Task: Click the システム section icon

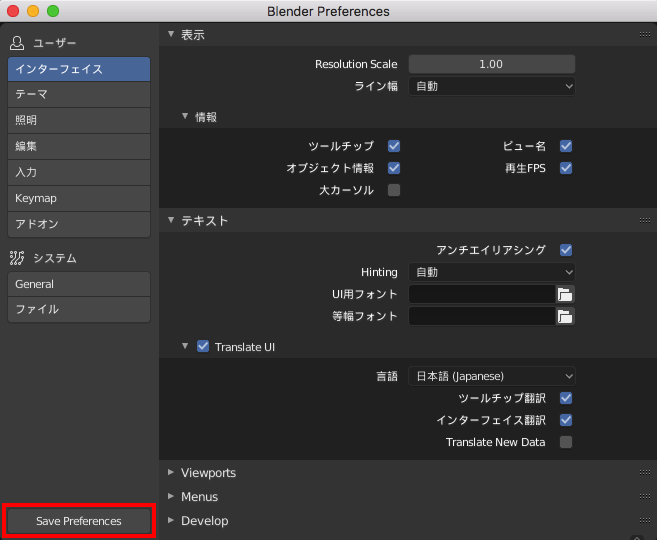Action: [17, 258]
